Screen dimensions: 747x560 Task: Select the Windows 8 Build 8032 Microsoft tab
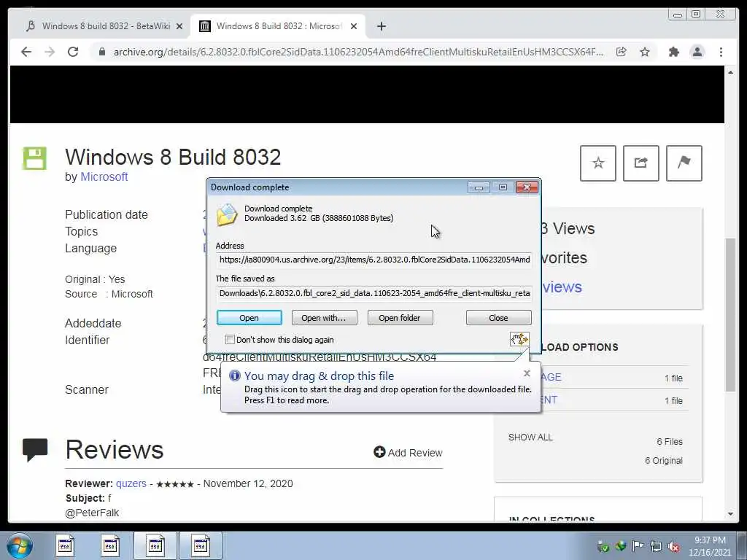coord(278,26)
